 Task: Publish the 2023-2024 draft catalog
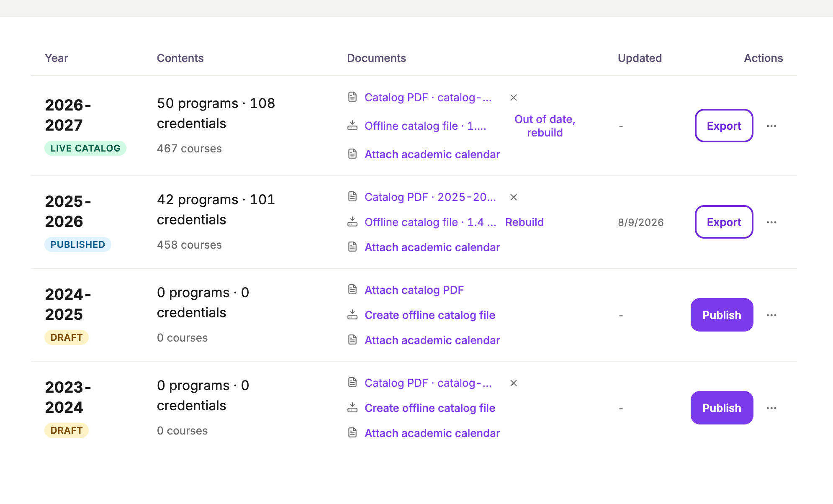722,408
